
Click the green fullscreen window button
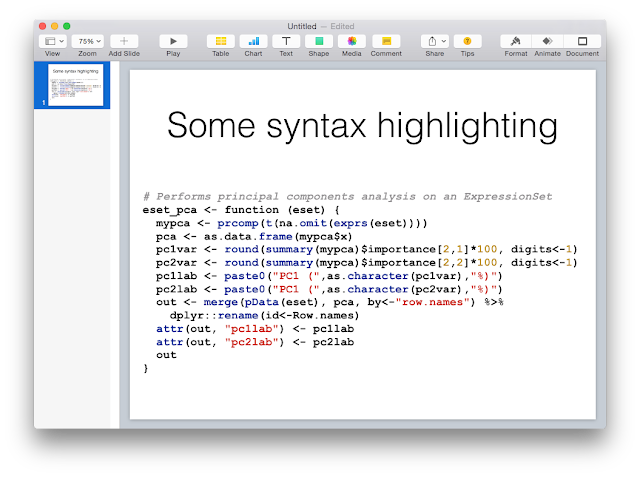(x=67, y=26)
